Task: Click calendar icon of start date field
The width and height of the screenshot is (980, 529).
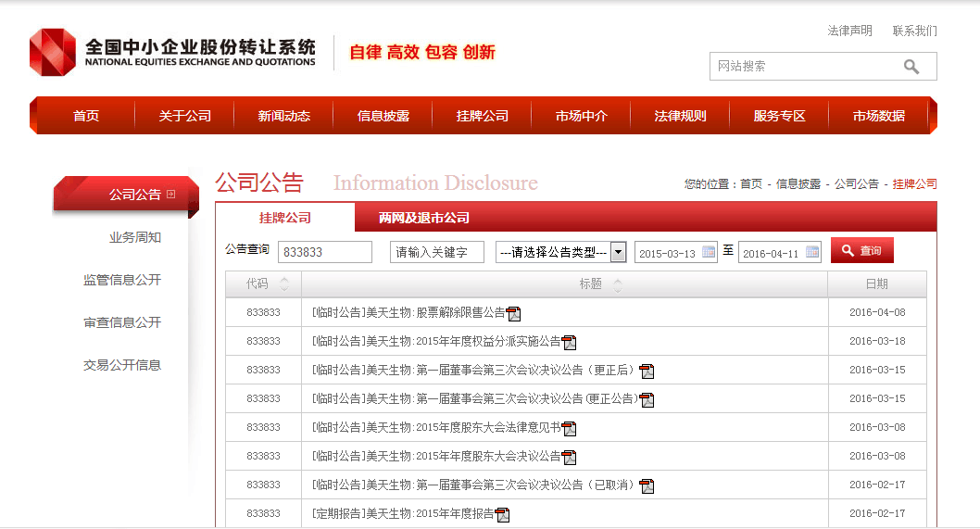Action: [709, 252]
